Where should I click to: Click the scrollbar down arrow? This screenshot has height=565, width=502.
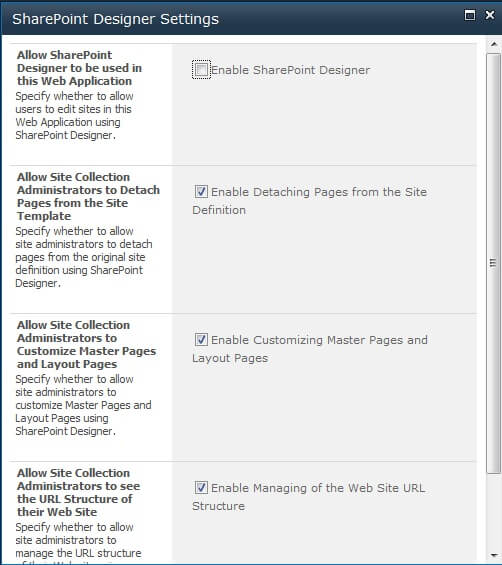[x=494, y=555]
